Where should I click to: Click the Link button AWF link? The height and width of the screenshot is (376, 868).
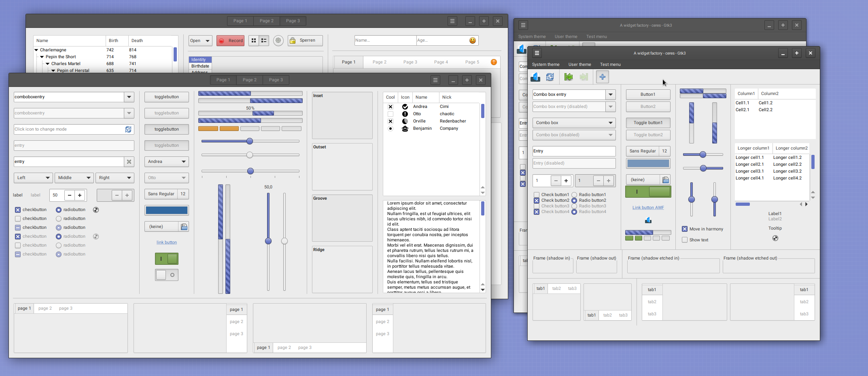[x=648, y=207]
